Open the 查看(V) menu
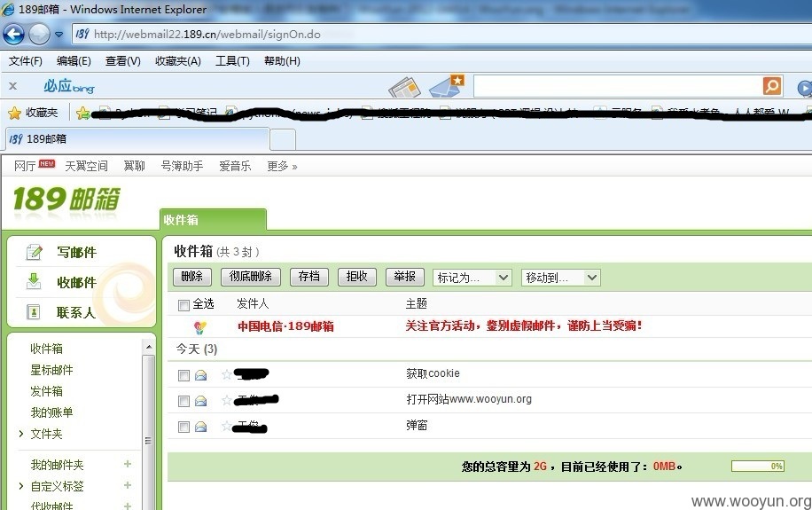The width and height of the screenshot is (812, 510). tap(122, 61)
